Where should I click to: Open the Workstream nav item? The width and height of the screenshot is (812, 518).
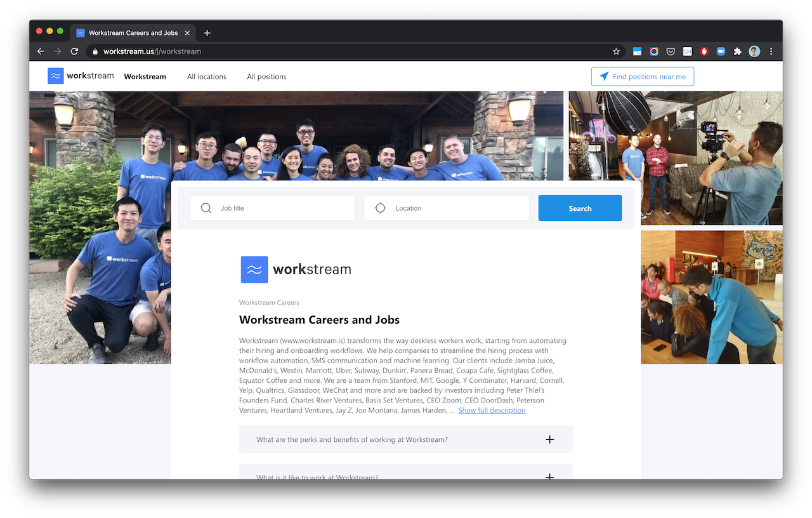145,77
